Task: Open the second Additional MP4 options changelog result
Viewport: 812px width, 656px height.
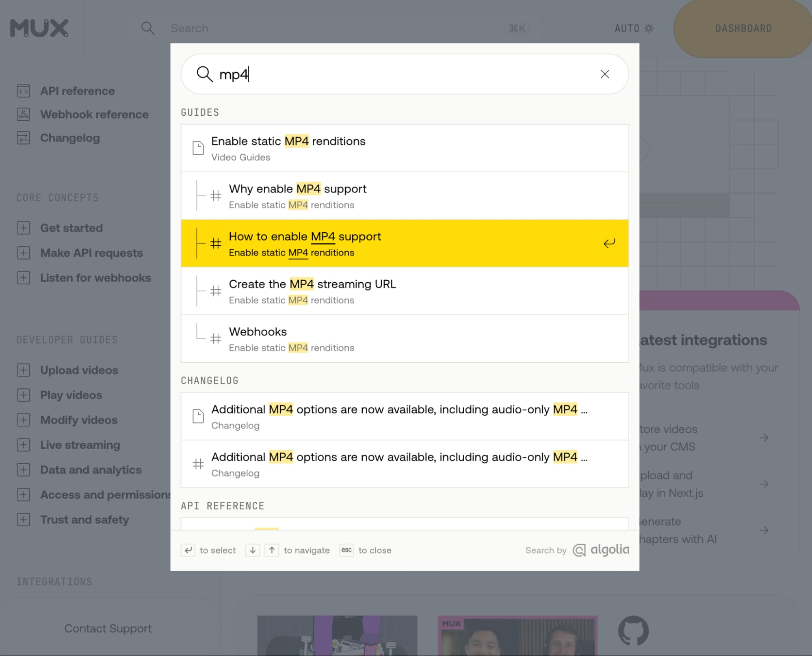Action: tap(405, 464)
